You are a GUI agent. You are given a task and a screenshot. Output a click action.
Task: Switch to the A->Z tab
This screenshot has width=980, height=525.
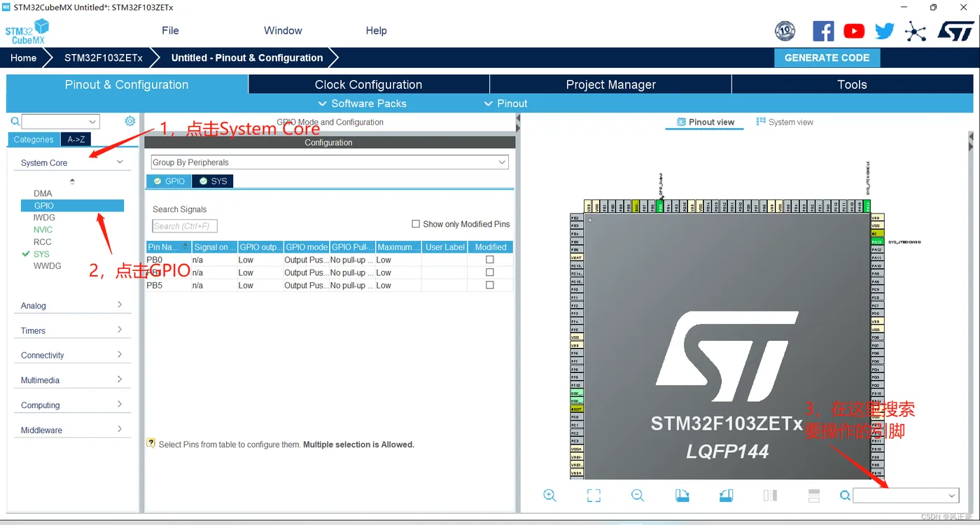tap(76, 139)
